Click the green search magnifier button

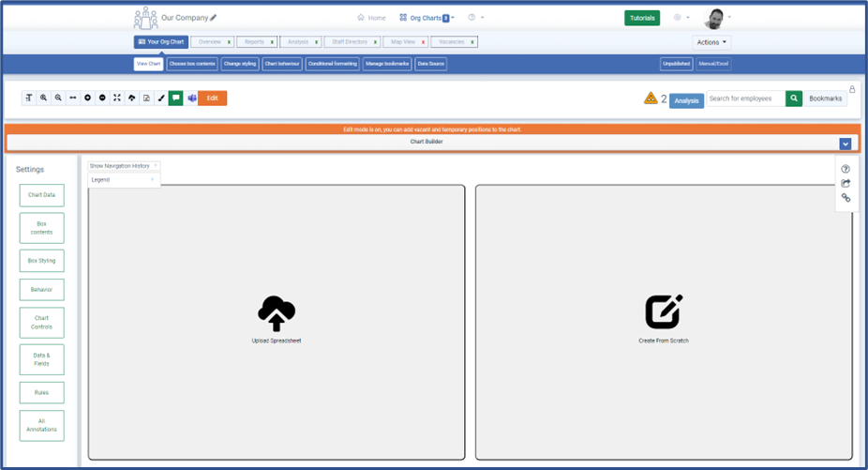pyautogui.click(x=794, y=98)
